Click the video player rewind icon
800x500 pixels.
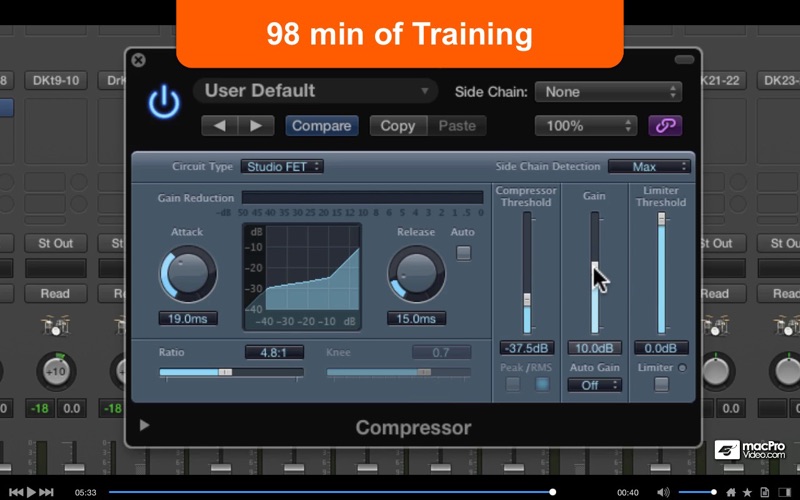16,492
